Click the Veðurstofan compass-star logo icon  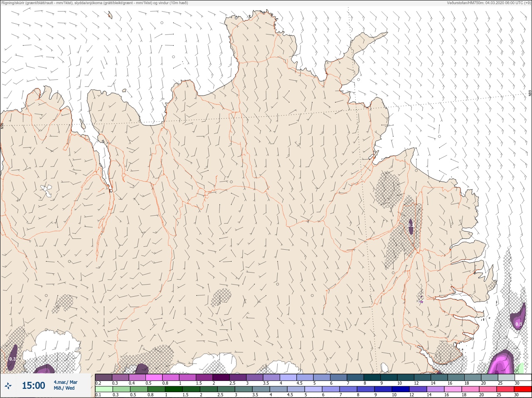tap(8, 386)
